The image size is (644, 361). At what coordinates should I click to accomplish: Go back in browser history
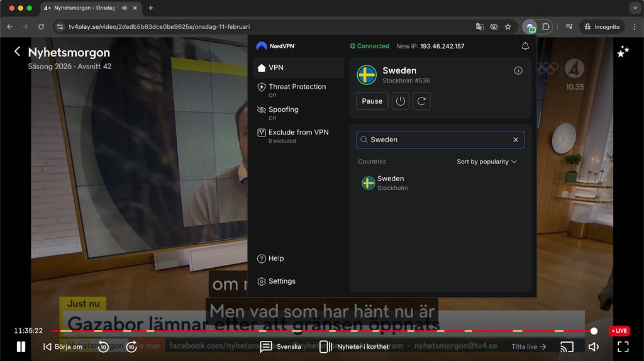(10, 26)
